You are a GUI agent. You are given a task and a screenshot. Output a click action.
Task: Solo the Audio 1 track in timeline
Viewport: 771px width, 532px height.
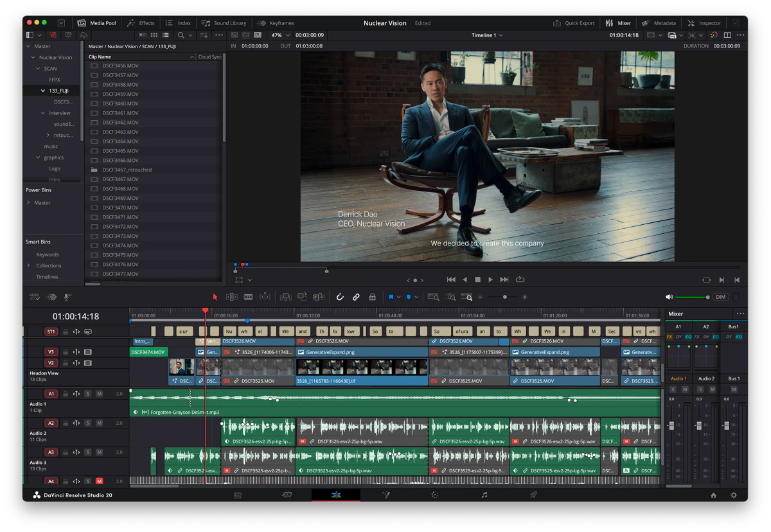pos(88,394)
